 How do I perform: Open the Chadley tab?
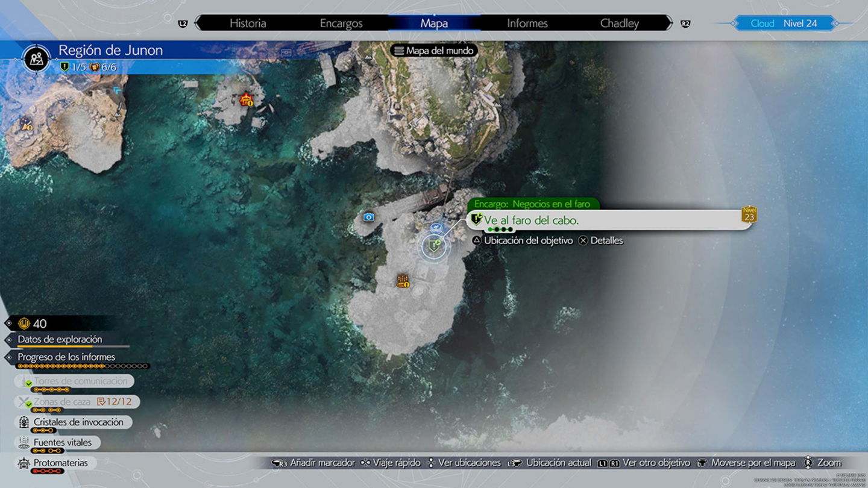[620, 23]
